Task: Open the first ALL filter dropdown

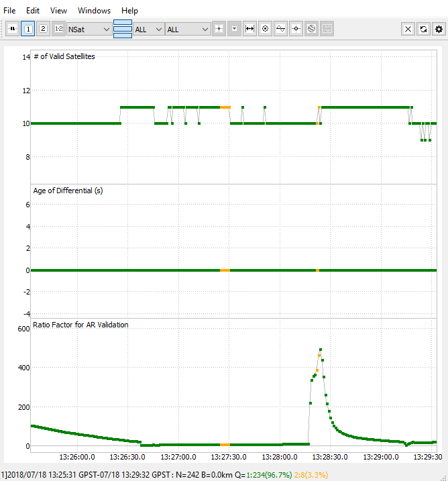Action: tap(148, 30)
